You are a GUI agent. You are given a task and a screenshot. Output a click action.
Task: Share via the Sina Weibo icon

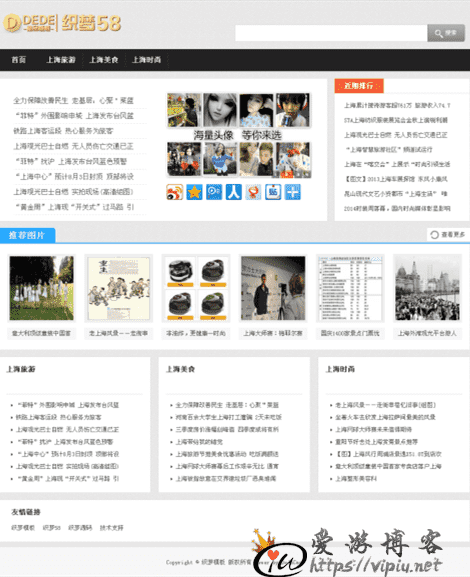(174, 192)
